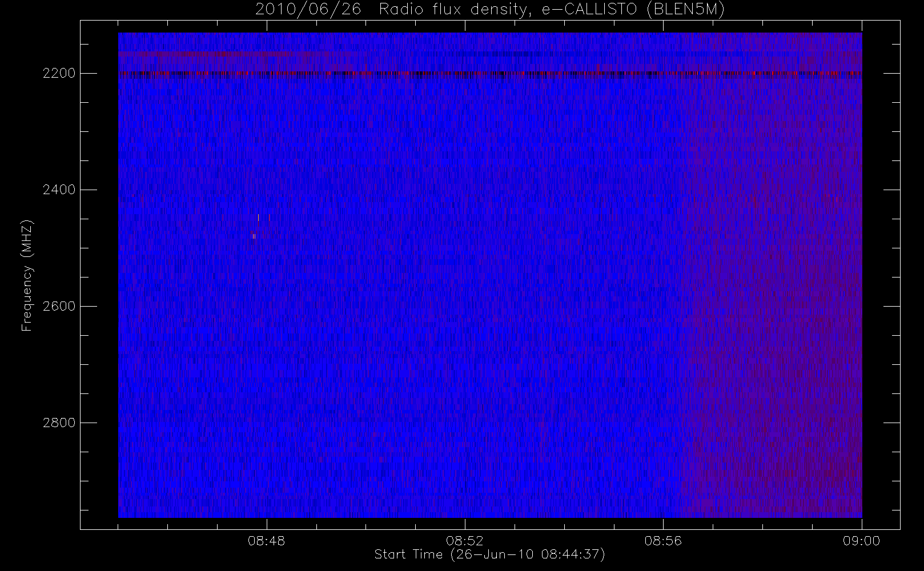Click the '08:48' time axis label

click(267, 541)
